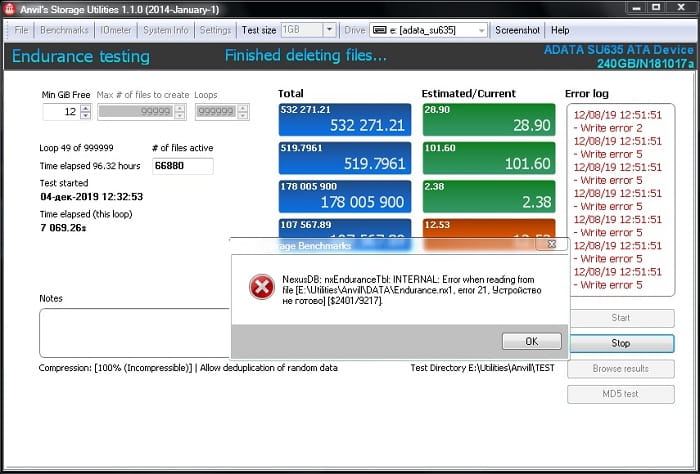Click the Min GiB Free down arrow
The width and height of the screenshot is (700, 474).
[85, 116]
